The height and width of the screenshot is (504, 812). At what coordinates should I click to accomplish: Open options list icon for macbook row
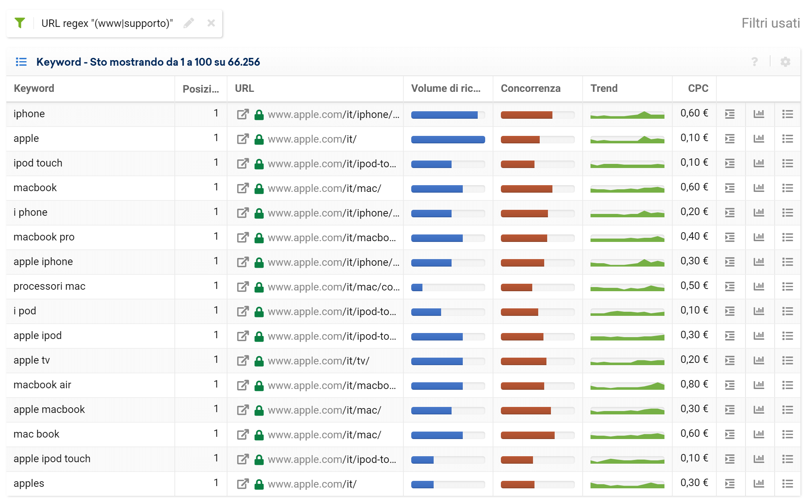pos(788,188)
